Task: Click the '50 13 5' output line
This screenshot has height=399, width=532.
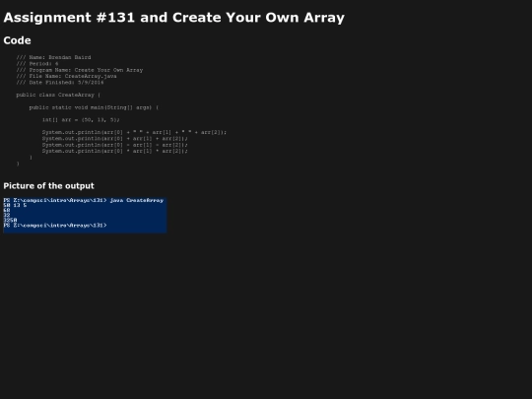Action: (15, 205)
